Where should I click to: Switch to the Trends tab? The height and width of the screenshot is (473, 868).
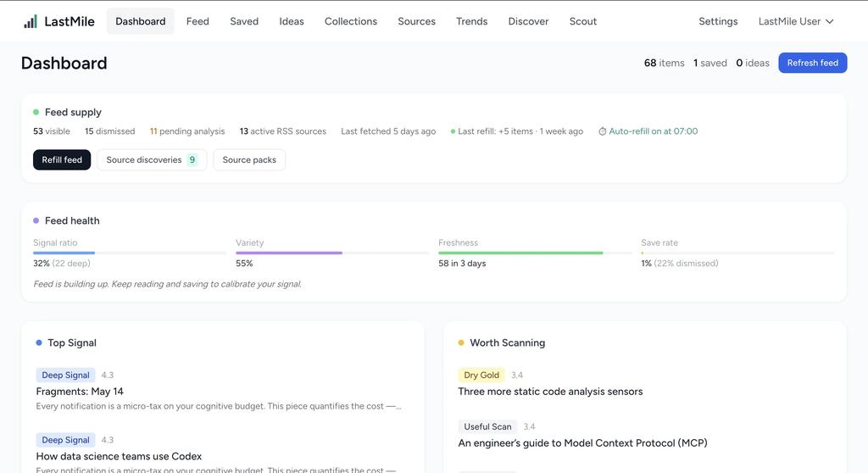pyautogui.click(x=471, y=21)
